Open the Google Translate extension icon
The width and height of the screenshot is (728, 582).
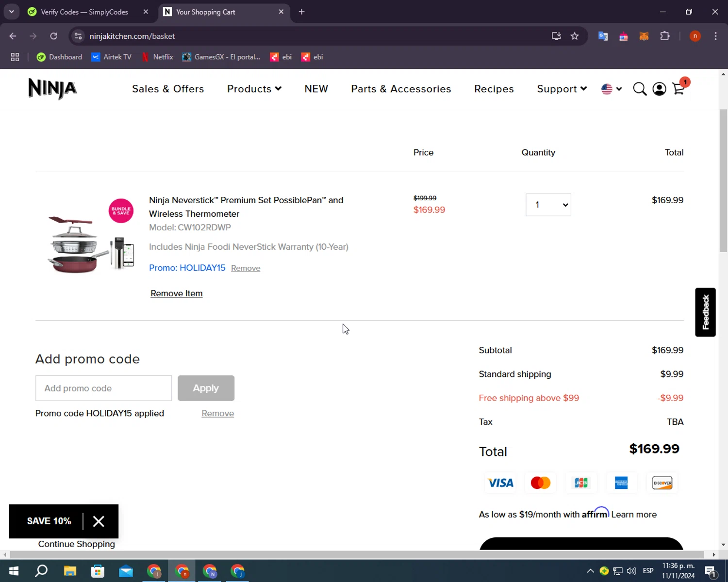[603, 36]
